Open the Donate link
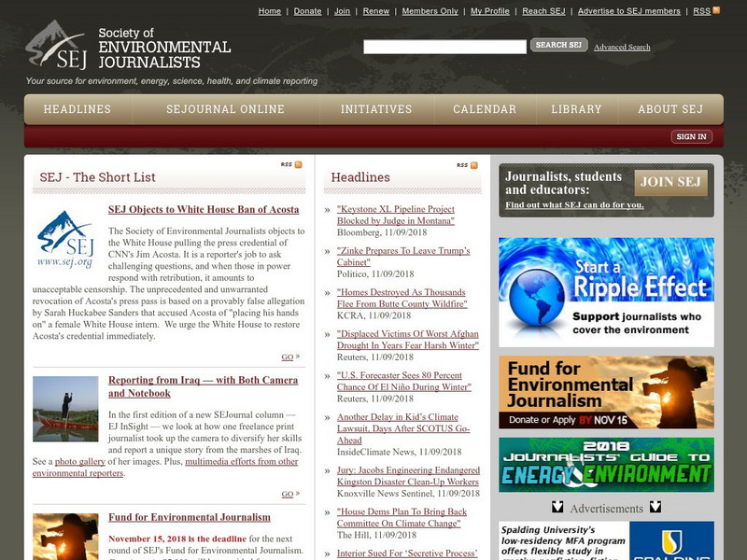 307,11
